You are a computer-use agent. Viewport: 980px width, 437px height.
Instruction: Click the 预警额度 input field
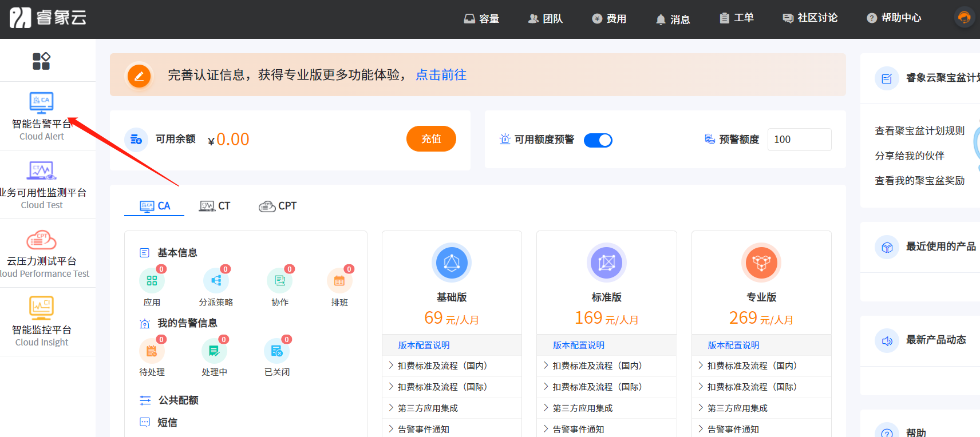click(x=799, y=140)
